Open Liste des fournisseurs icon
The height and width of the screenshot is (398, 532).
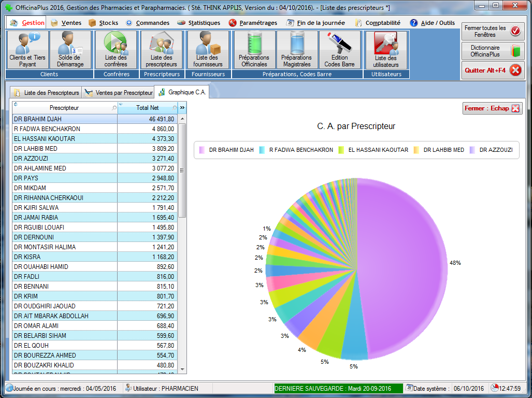208,50
